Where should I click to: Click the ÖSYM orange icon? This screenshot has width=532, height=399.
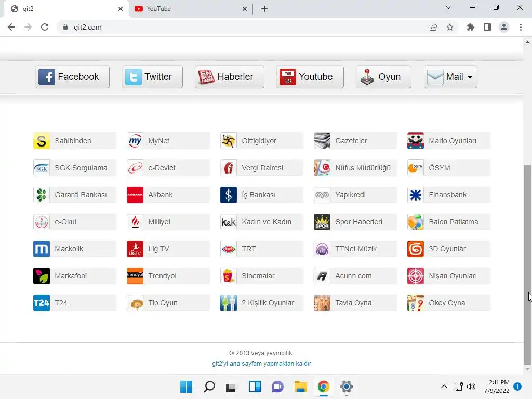416,168
